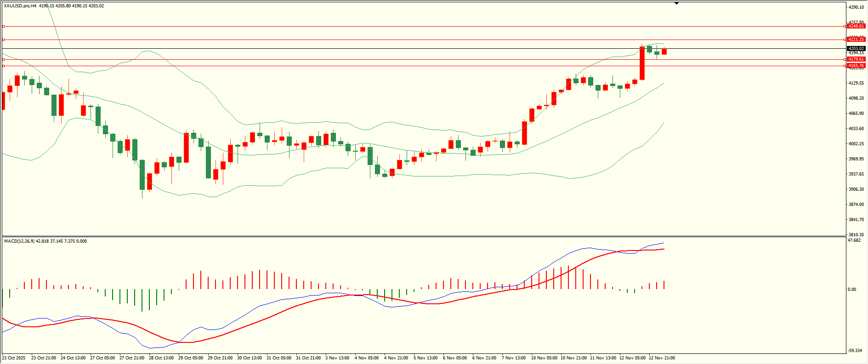The image size is (868, 364).
Task: Click the 4290.10 price scale label
Action: tap(856, 7)
